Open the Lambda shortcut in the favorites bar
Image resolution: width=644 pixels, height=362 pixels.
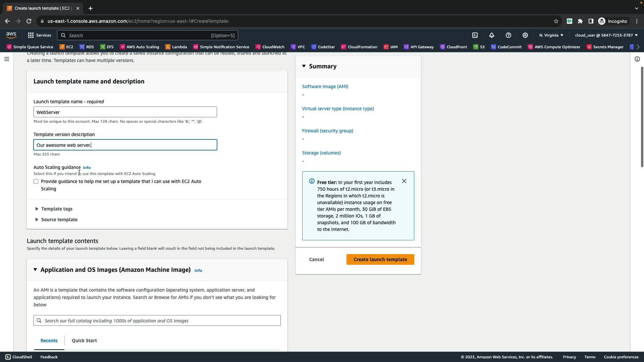tap(176, 47)
